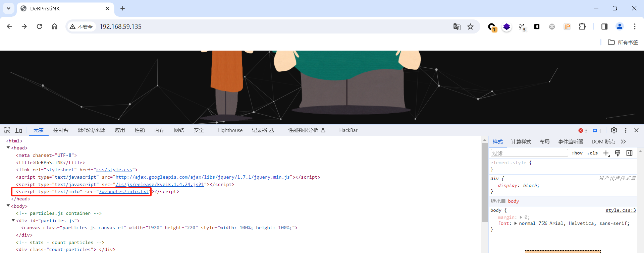The width and height of the screenshot is (644, 253).
Task: Select the title DeRPnStiNK element line
Action: click(50, 163)
